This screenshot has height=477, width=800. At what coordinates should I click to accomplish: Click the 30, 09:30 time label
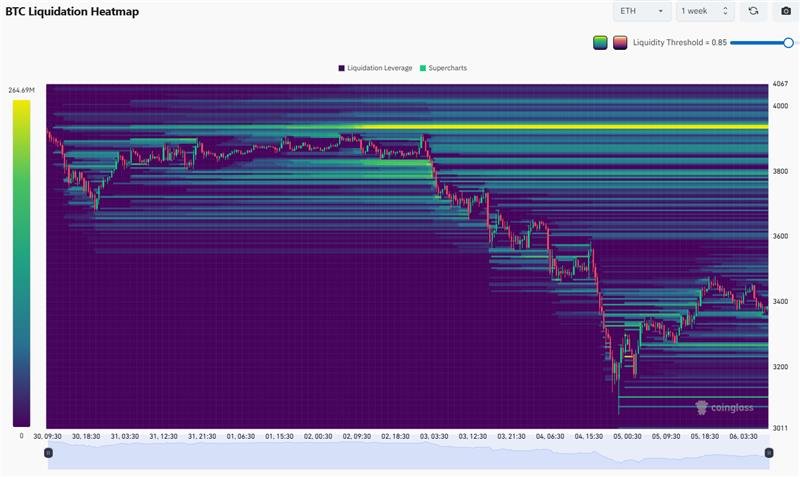(47, 437)
